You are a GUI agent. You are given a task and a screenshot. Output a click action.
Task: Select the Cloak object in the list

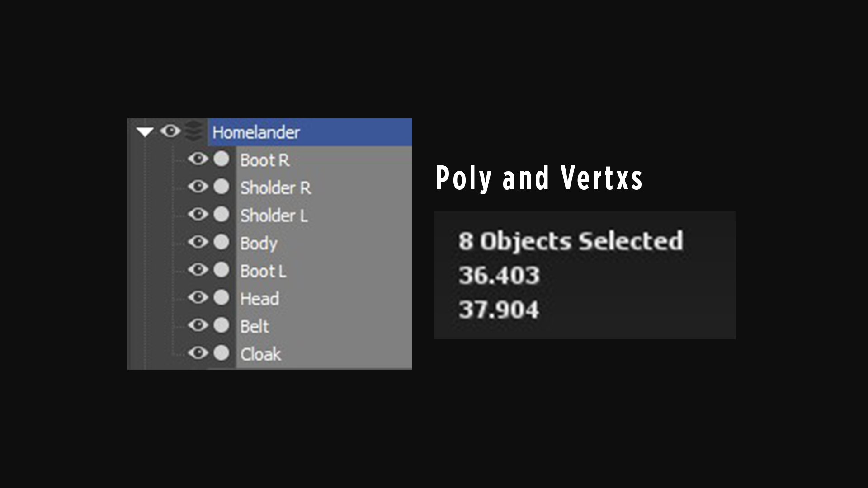point(260,354)
